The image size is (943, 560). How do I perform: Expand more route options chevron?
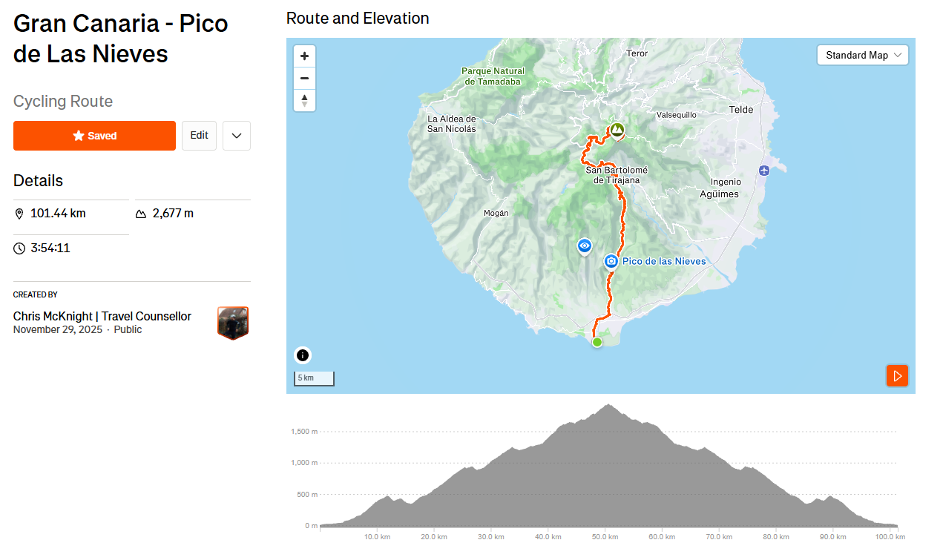click(237, 136)
